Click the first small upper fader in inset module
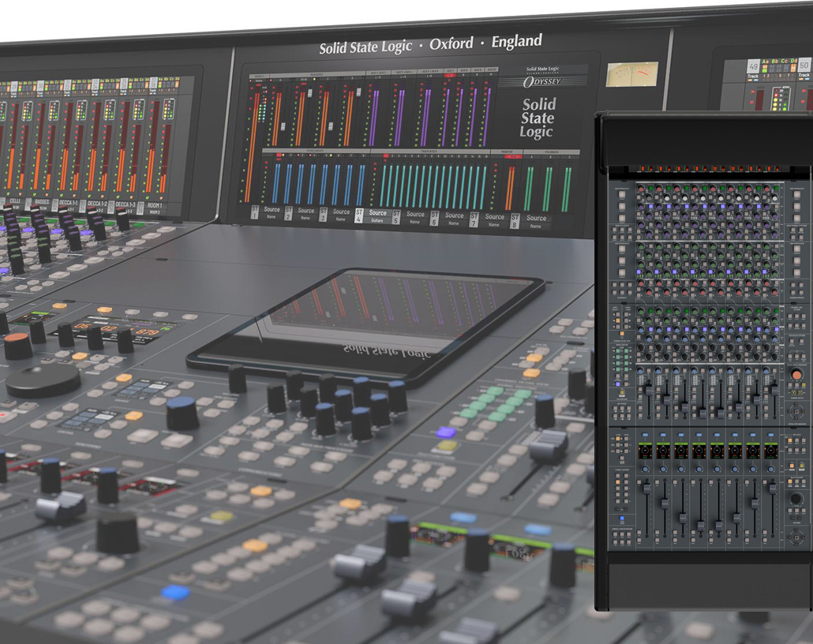Image resolution: width=813 pixels, height=644 pixels. tap(648, 391)
